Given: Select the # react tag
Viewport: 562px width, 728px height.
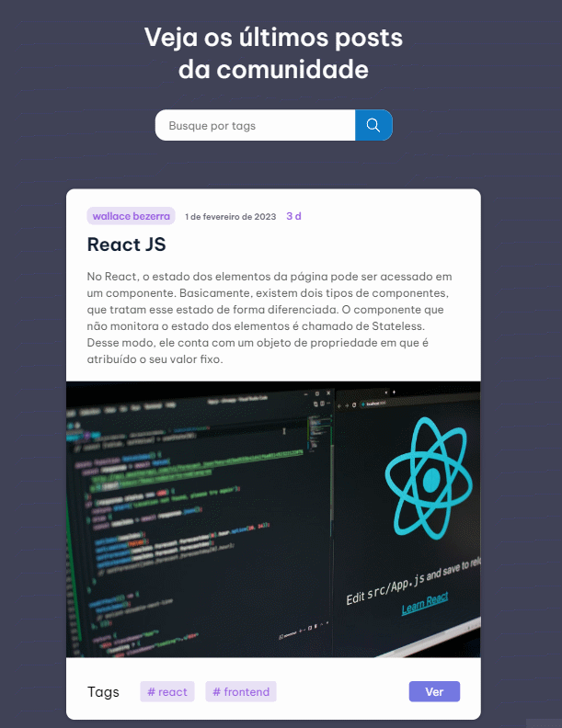Looking at the screenshot, I should (x=167, y=692).
